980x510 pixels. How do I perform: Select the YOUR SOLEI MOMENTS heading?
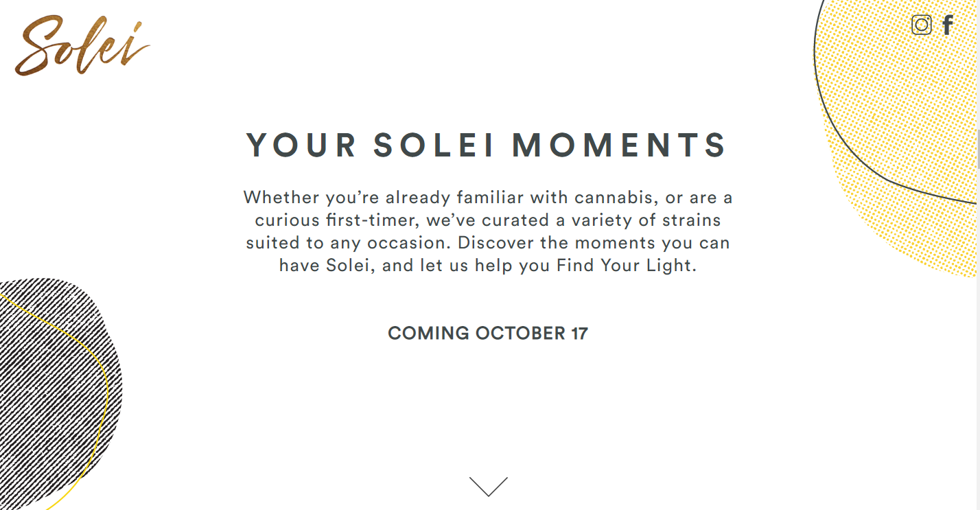487,146
